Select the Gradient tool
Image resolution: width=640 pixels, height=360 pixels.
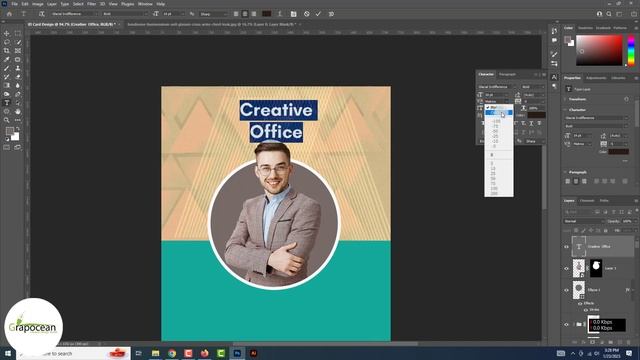coord(7,85)
